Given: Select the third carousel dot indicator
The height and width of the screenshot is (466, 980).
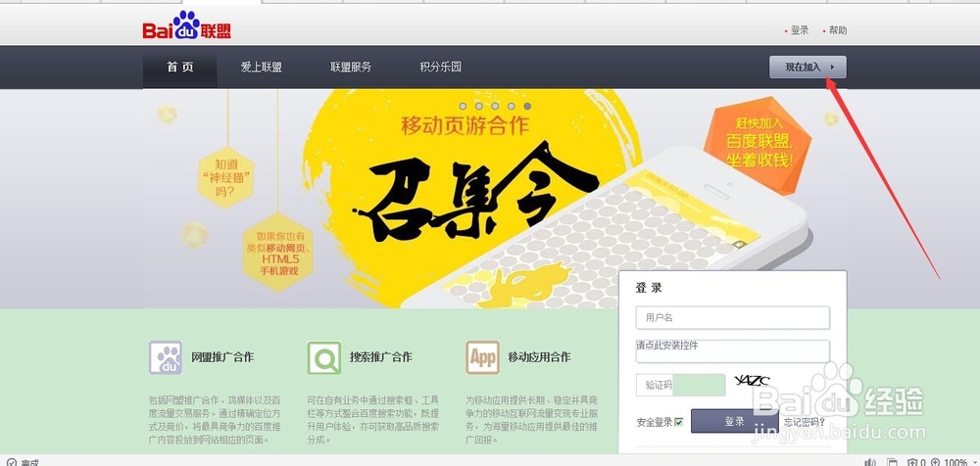Looking at the screenshot, I should click(495, 106).
